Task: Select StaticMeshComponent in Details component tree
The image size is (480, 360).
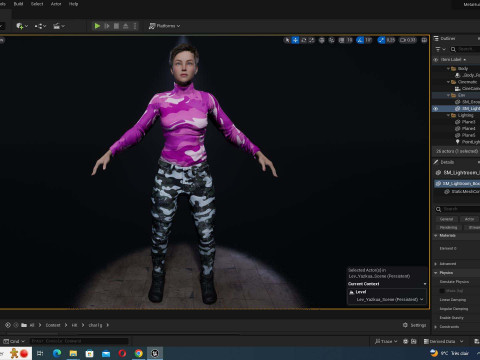Action: 462,192
